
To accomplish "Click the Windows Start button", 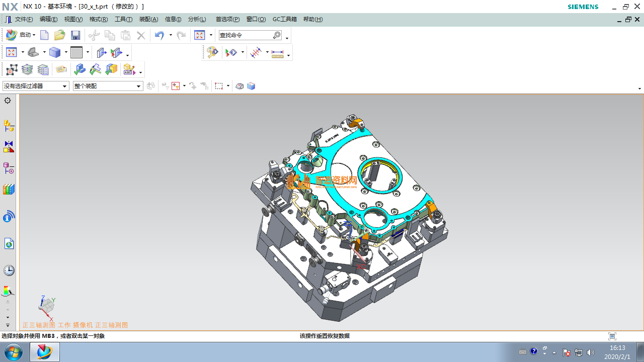I will [13, 352].
